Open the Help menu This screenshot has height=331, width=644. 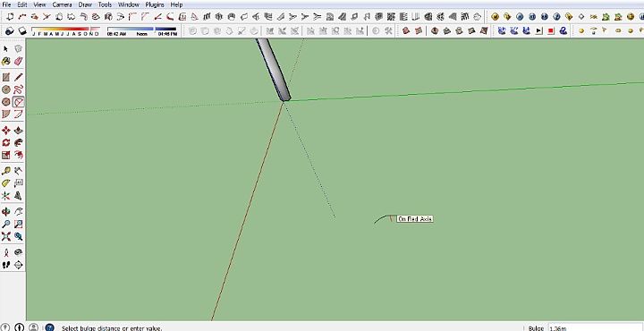pyautogui.click(x=176, y=4)
